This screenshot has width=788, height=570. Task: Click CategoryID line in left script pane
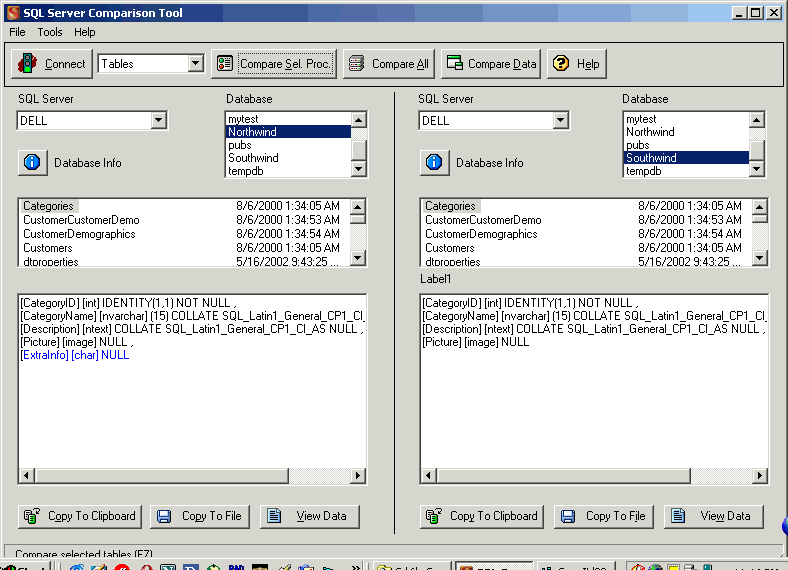pyautogui.click(x=128, y=303)
